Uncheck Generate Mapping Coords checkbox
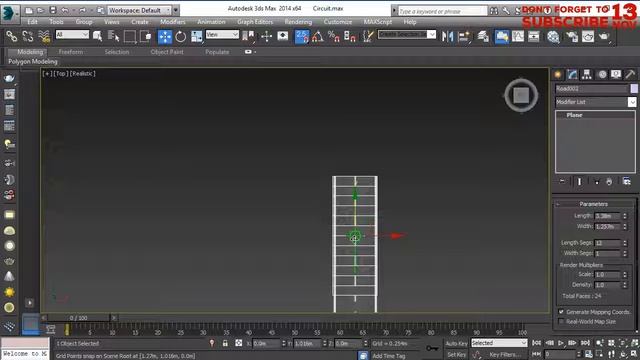The image size is (640, 360). coord(561,312)
